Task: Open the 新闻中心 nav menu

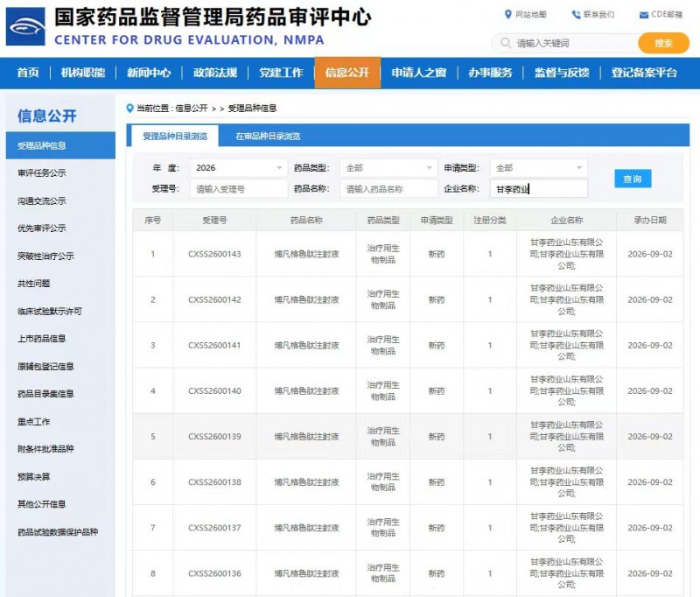Action: (x=149, y=73)
